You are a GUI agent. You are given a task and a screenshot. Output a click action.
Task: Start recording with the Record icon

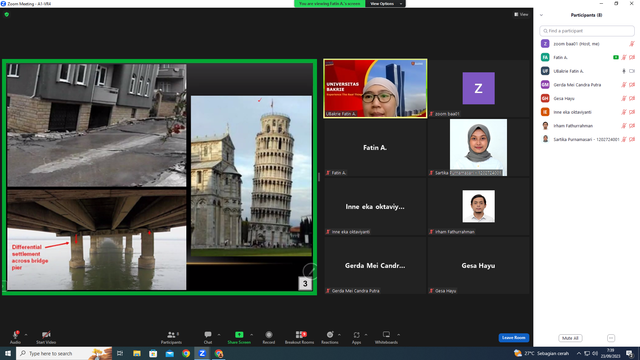tap(269, 335)
